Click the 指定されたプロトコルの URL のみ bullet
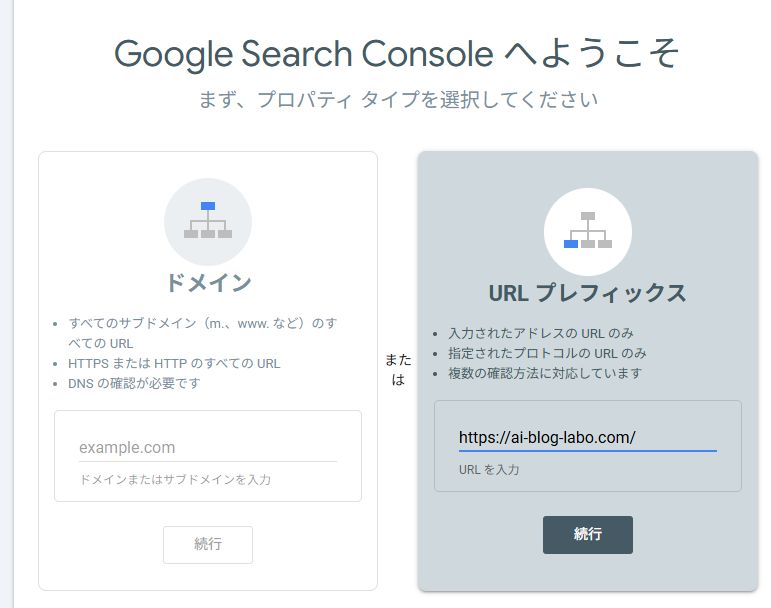The image size is (771, 608). pos(547,353)
